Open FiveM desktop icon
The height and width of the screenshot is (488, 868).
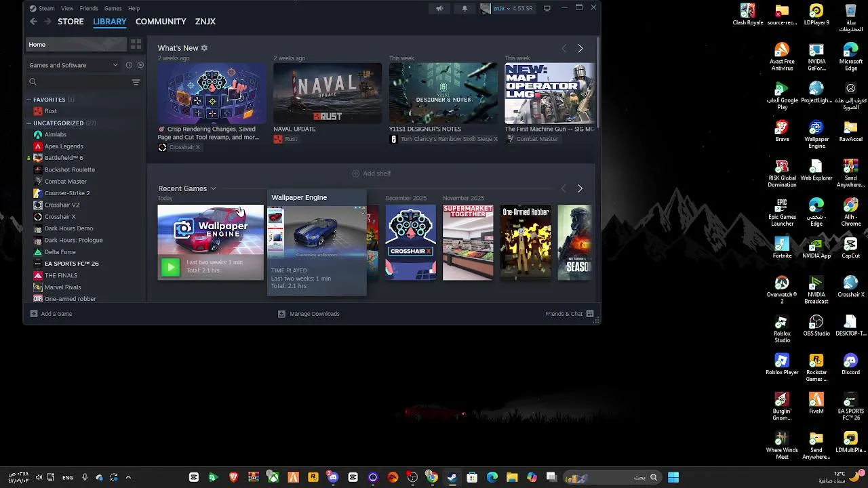[816, 403]
